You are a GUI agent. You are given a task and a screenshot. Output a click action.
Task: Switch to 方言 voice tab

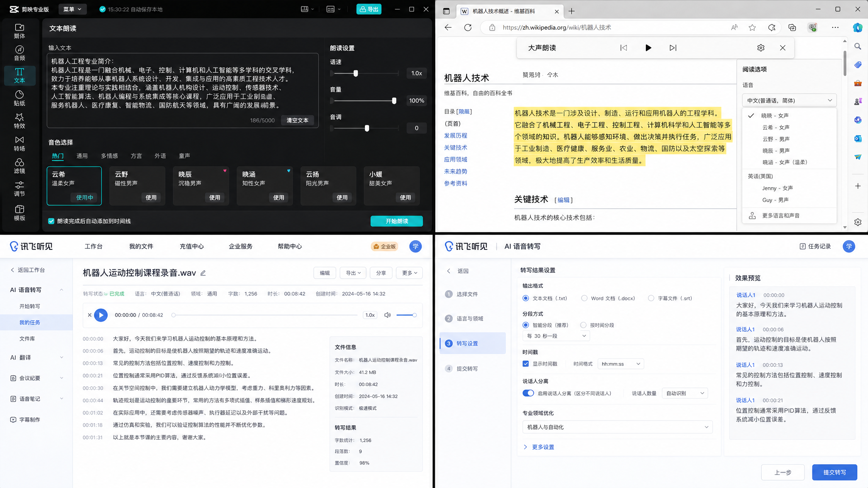[x=136, y=156]
